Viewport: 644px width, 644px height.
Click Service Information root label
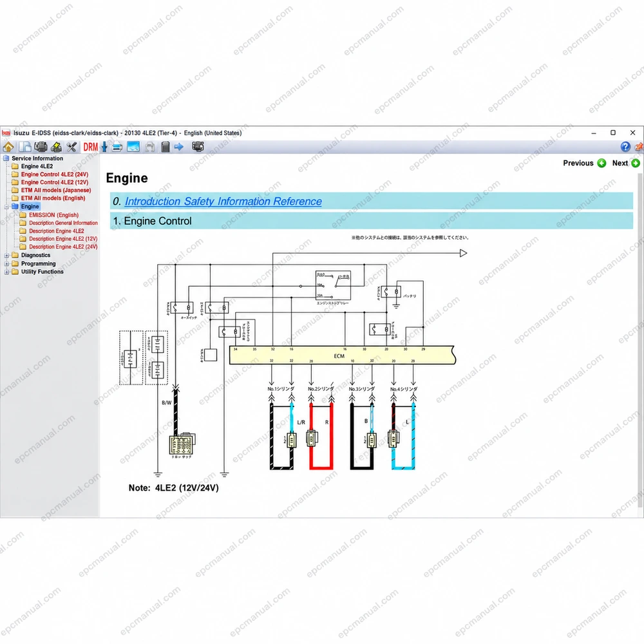37,158
